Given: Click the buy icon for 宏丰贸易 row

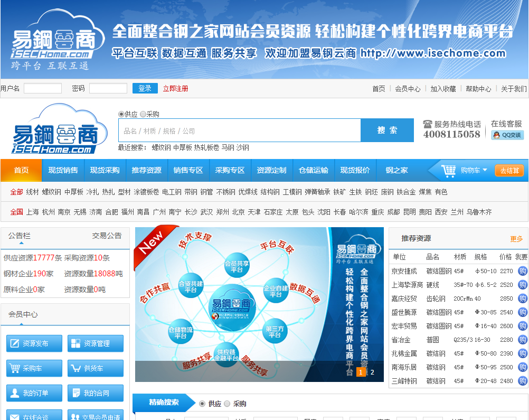Looking at the screenshot, I should click(522, 326).
